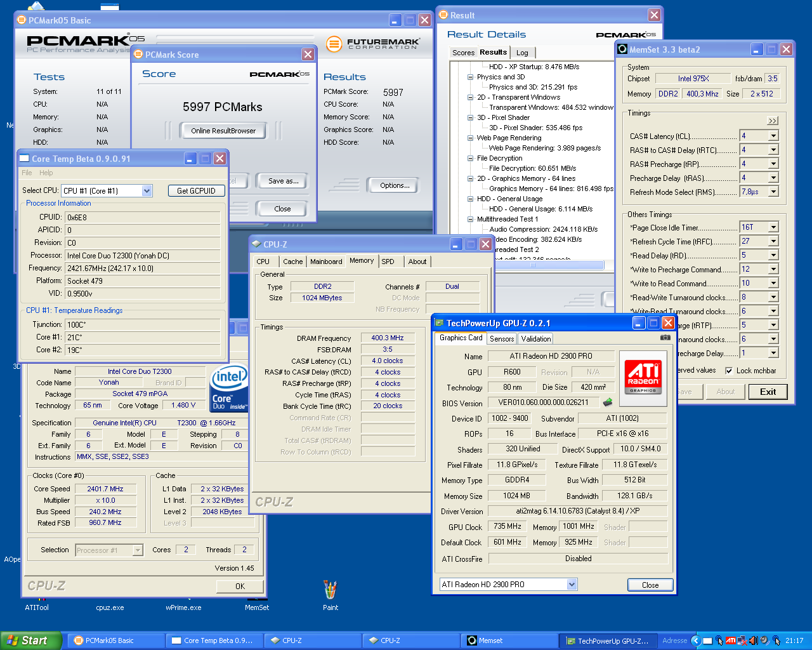
Task: Open Refresh Cycle Time (tRFC) dropdown
Action: point(773,241)
